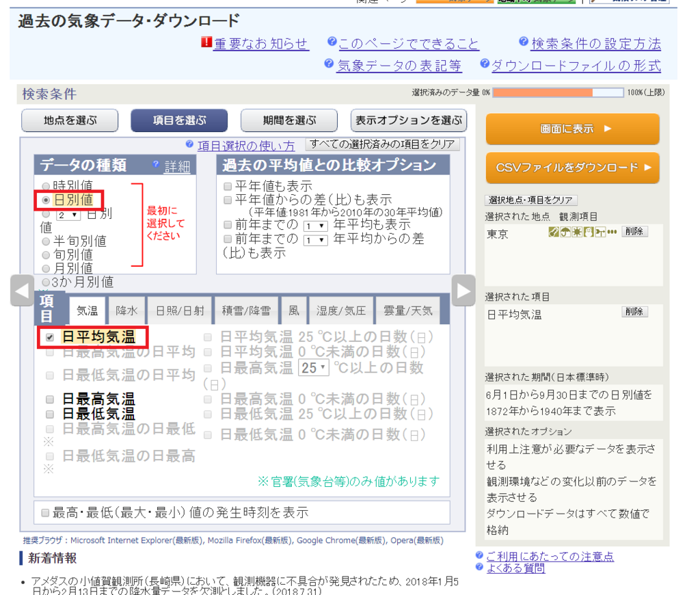This screenshot has width=700, height=595.
Task: Click CSVファイルをダウンロード button
Action: click(x=572, y=168)
